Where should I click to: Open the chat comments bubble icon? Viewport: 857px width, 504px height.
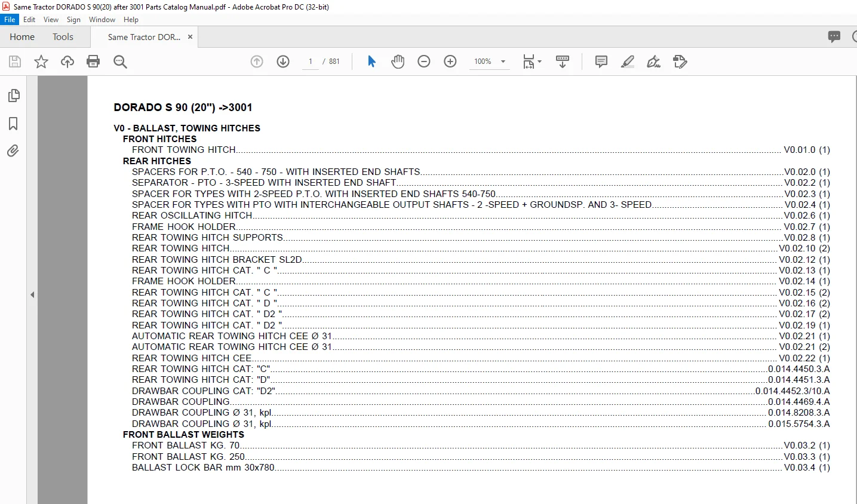click(x=834, y=36)
